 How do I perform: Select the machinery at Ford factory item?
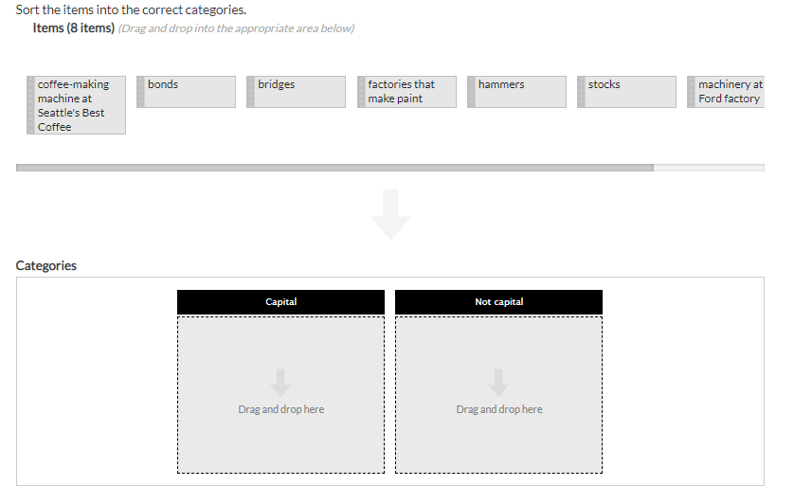point(726,92)
